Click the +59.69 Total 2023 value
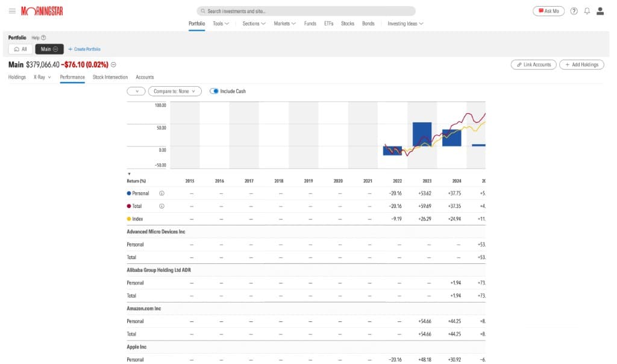 click(x=425, y=206)
